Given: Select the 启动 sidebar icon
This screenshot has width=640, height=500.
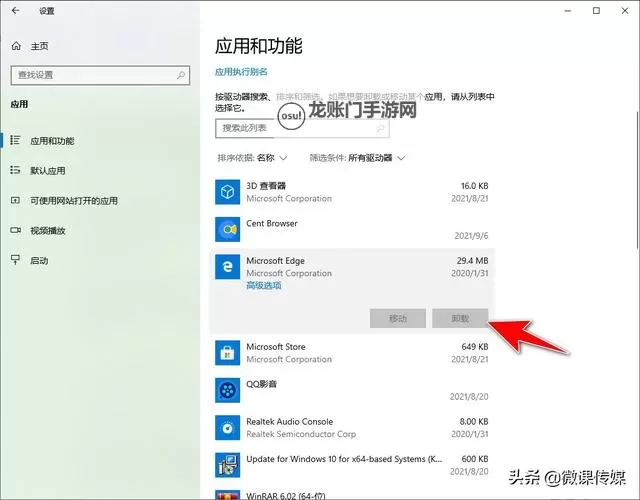Looking at the screenshot, I should (15, 260).
